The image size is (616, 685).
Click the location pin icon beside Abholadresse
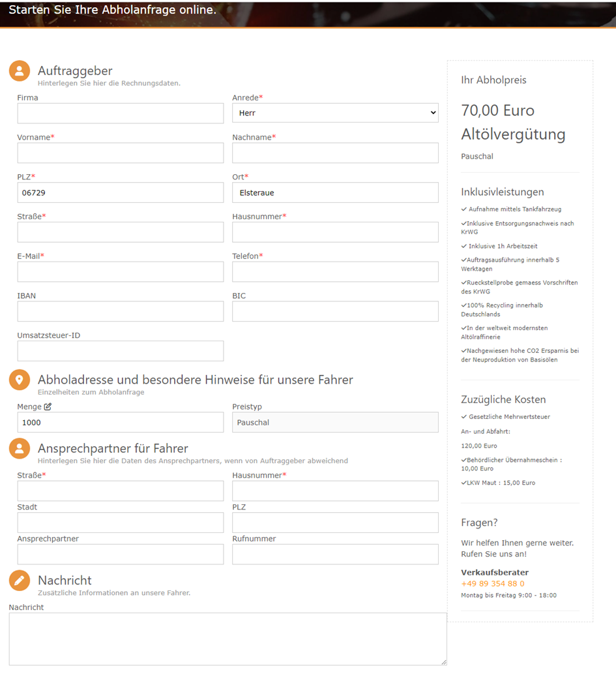click(20, 380)
